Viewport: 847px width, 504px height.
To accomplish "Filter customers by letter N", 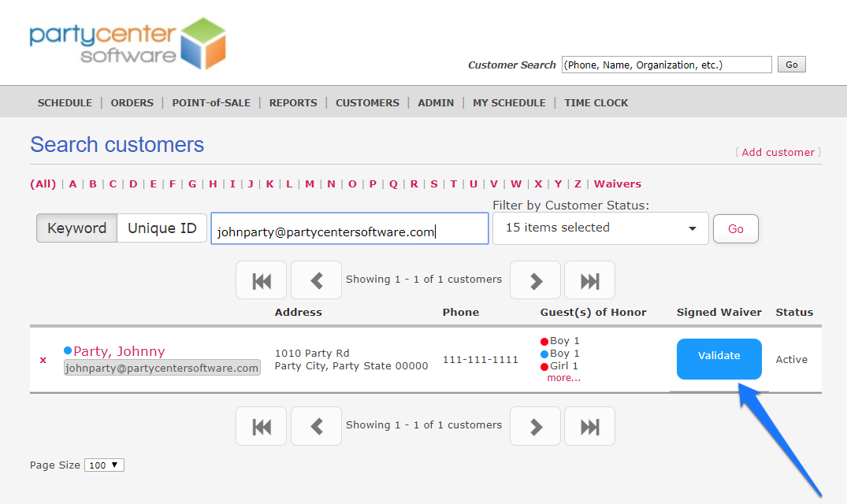I will (x=331, y=184).
